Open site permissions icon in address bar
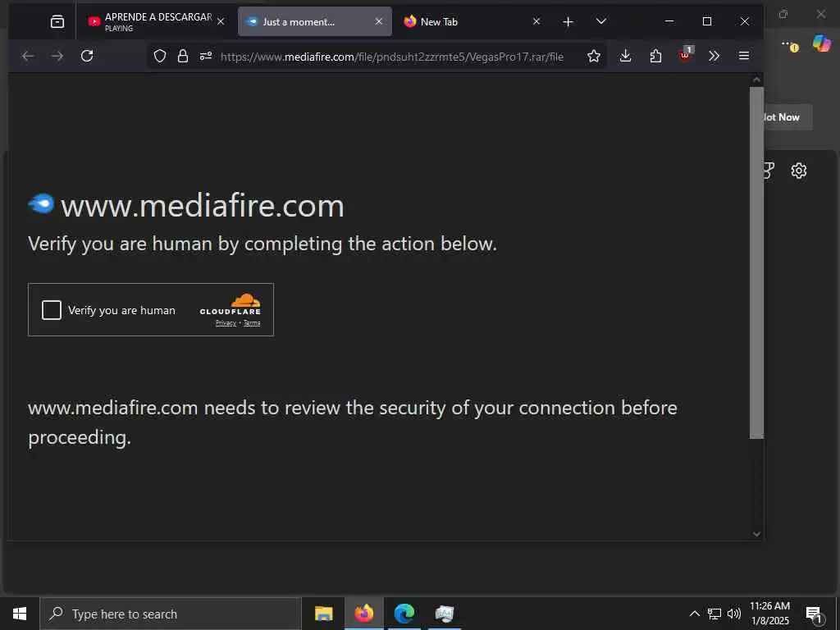 click(x=206, y=56)
